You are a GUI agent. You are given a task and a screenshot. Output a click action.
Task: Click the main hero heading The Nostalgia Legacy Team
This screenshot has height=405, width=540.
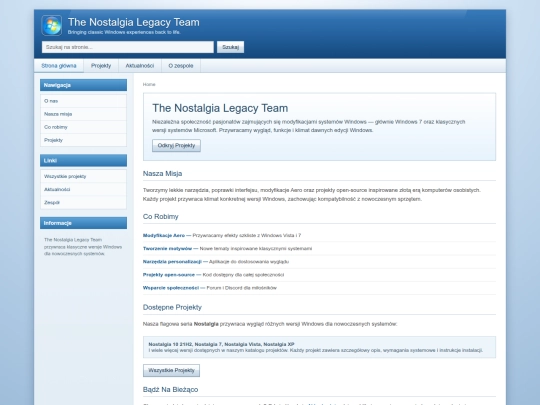[220, 108]
